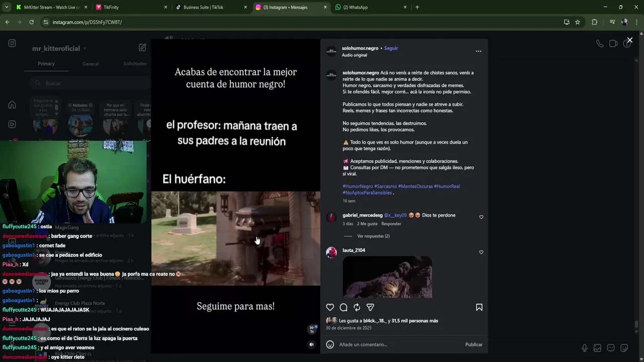
Task: Open Reels from the Instagram sidebar
Action: tap(12, 124)
